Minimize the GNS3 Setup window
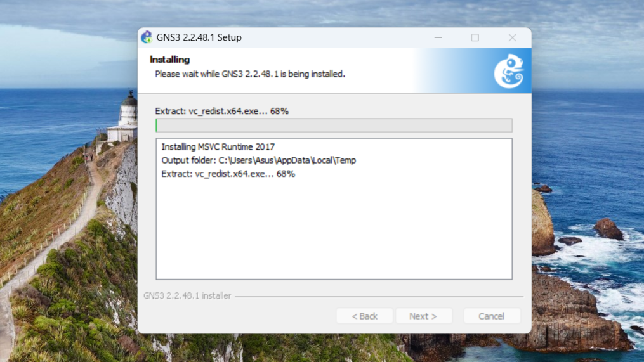Screen dimensions: 644x362 [x=438, y=37]
